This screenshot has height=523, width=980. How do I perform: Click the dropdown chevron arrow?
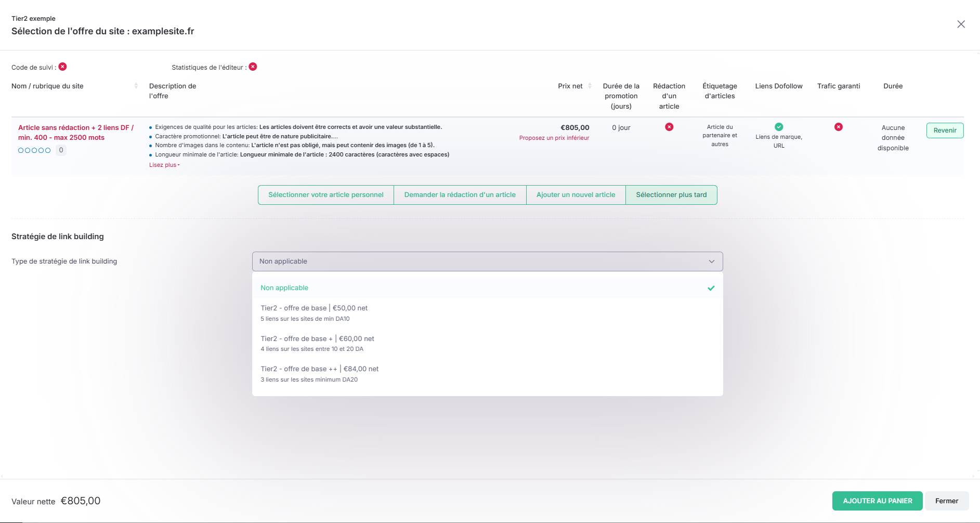pos(712,261)
